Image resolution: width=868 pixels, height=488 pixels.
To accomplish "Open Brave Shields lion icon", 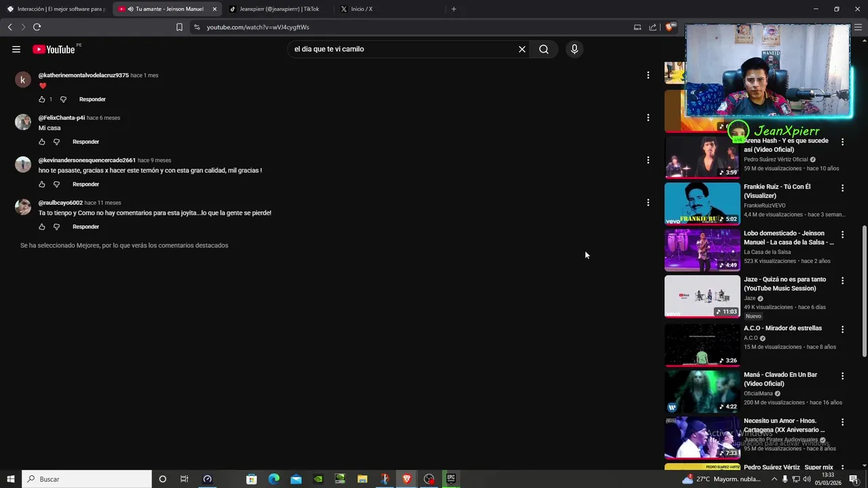I will point(670,27).
